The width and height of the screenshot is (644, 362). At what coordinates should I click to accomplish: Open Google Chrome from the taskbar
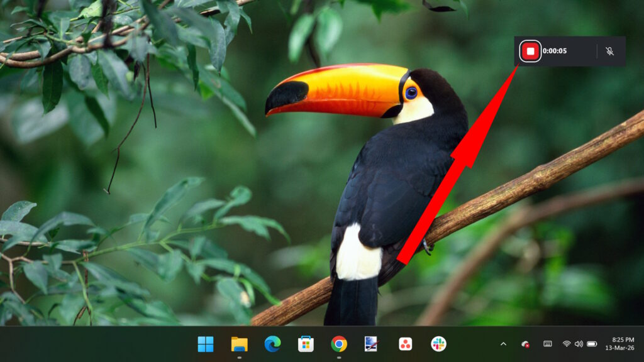[x=337, y=345]
